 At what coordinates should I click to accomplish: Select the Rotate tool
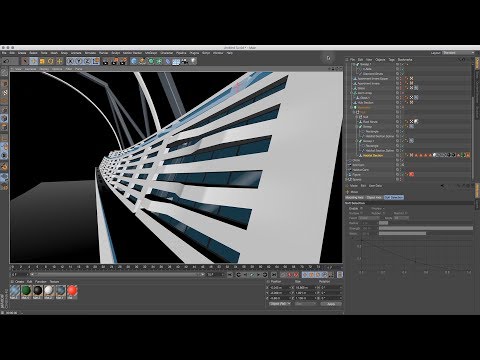pyautogui.click(x=51, y=61)
